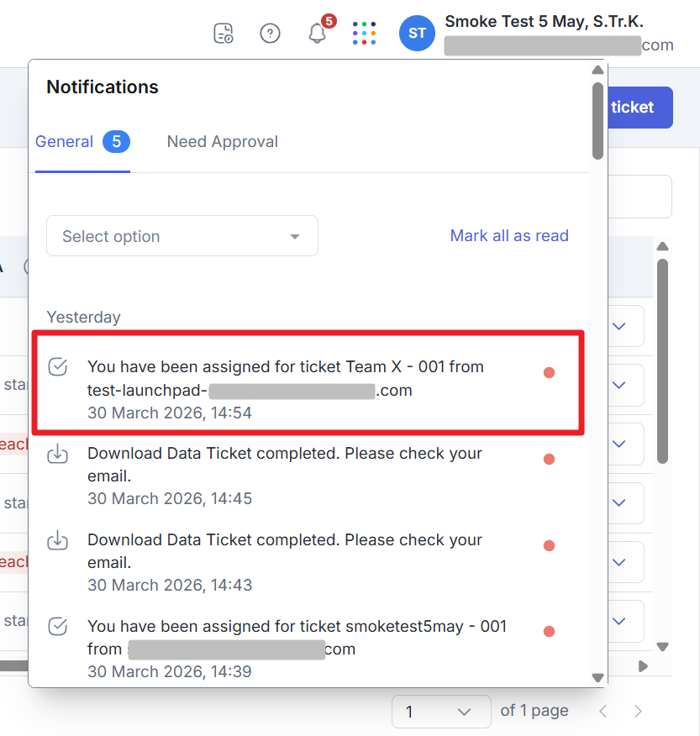The width and height of the screenshot is (700, 736).
Task: Open Team X - 001 assignment notification
Action: coord(286,379)
